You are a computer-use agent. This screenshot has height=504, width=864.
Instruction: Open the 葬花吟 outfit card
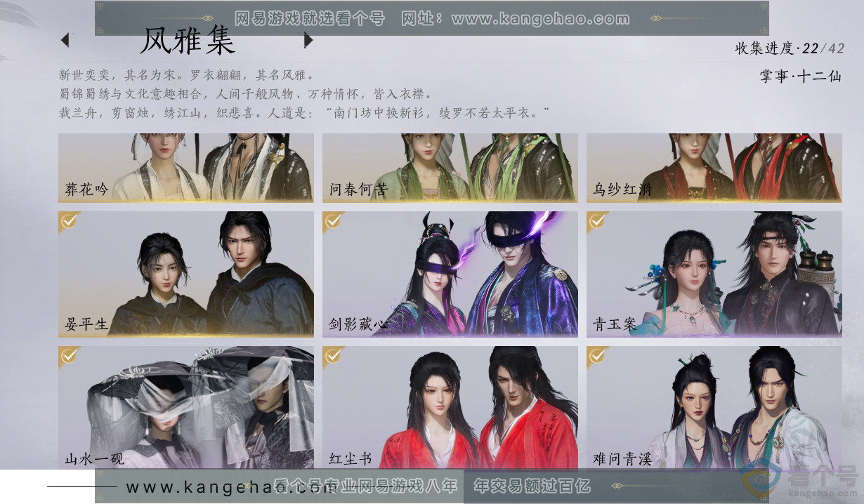coord(186,168)
